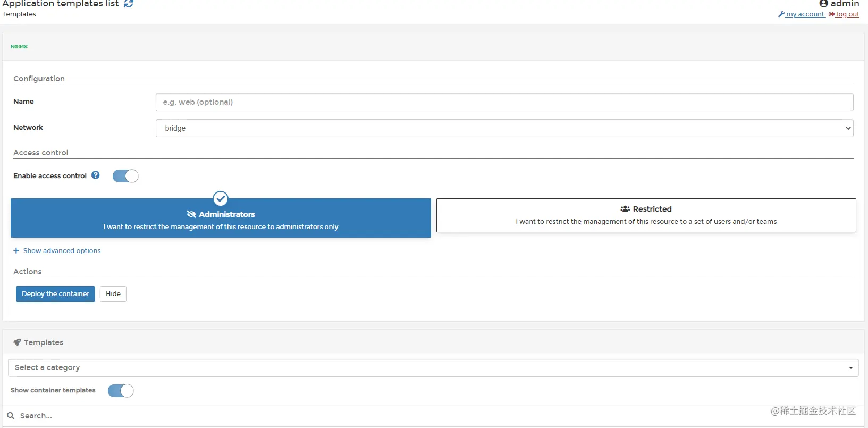
Task: Select the Administrators access option
Action: tap(221, 218)
